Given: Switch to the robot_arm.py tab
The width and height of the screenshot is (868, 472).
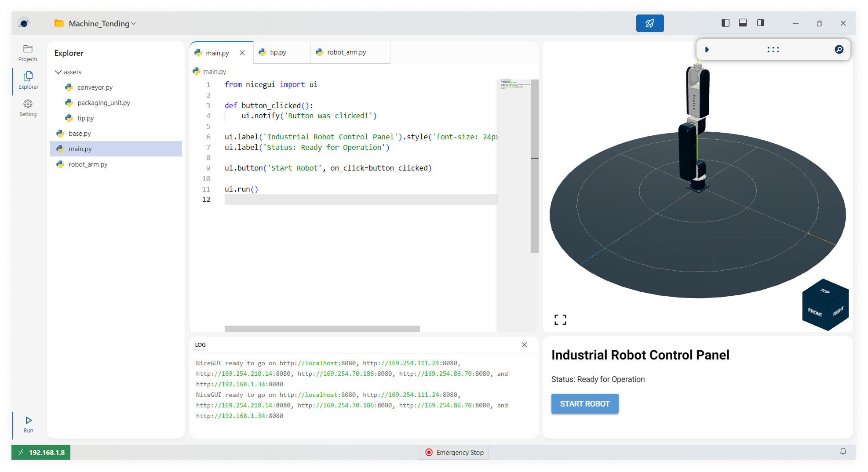Looking at the screenshot, I should (346, 52).
